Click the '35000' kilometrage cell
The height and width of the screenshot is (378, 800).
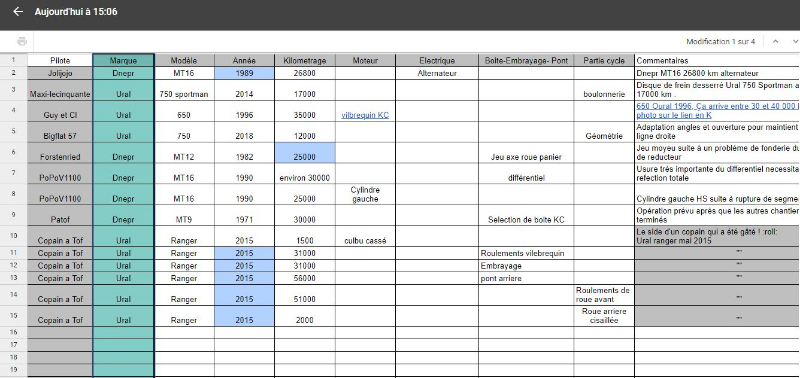coord(305,111)
